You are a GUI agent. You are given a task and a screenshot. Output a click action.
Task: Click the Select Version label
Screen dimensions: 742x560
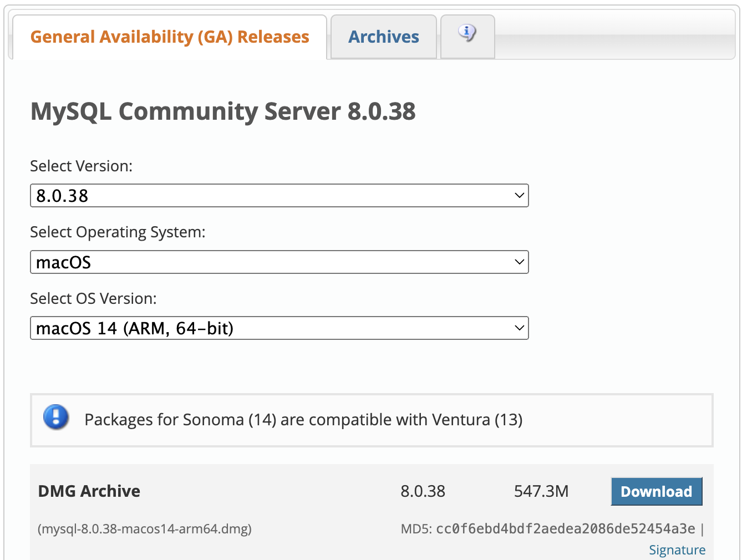click(x=82, y=166)
